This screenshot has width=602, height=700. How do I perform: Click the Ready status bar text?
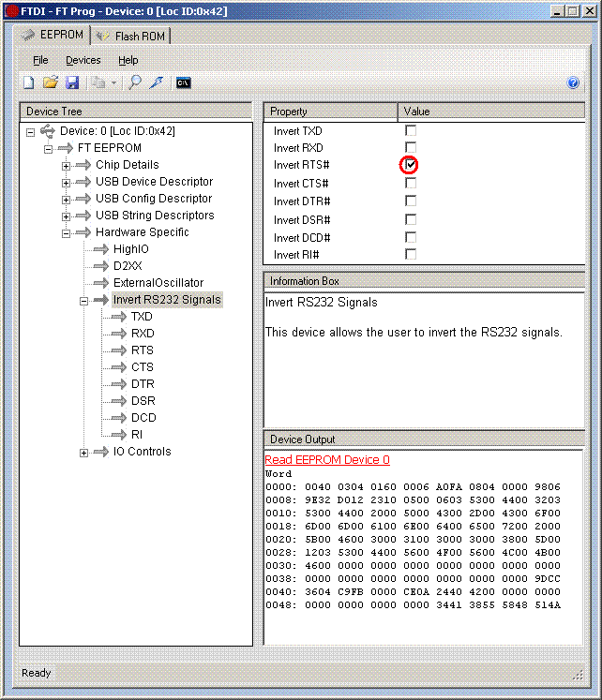click(37, 673)
